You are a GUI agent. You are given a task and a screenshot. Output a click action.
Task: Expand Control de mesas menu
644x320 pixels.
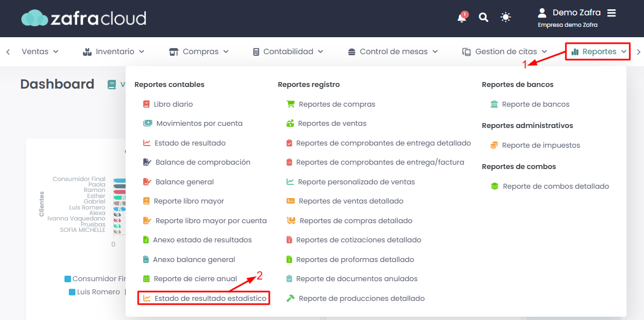[393, 51]
